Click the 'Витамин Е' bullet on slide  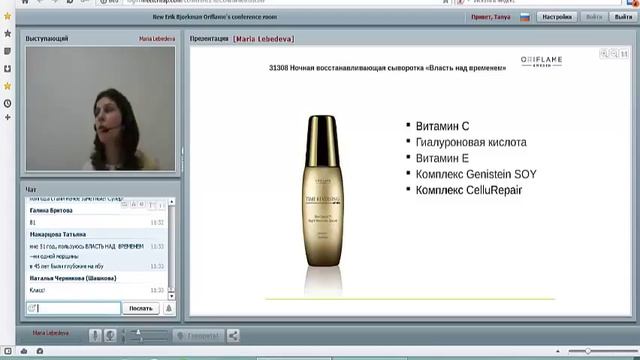(x=442, y=158)
